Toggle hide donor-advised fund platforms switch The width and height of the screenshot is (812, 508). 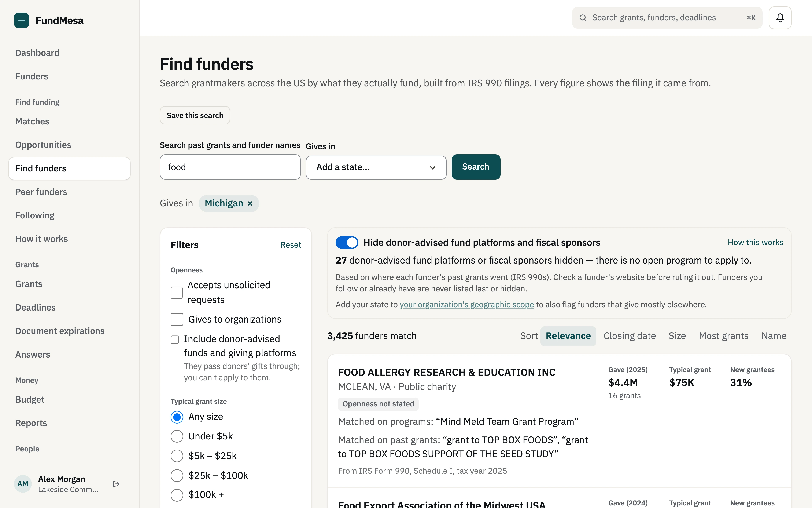[347, 243]
